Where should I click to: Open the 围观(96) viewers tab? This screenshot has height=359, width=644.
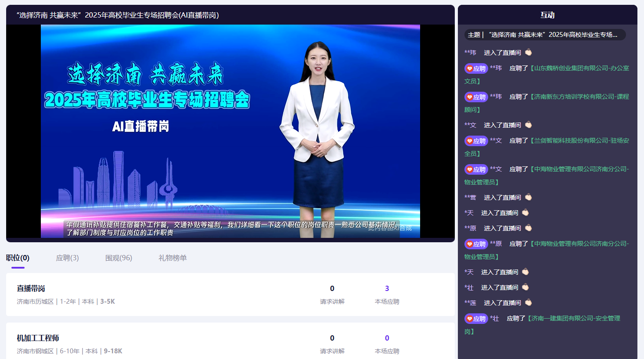point(119,258)
